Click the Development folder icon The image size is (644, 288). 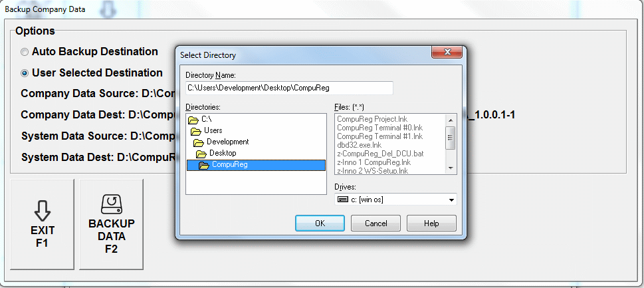point(199,142)
